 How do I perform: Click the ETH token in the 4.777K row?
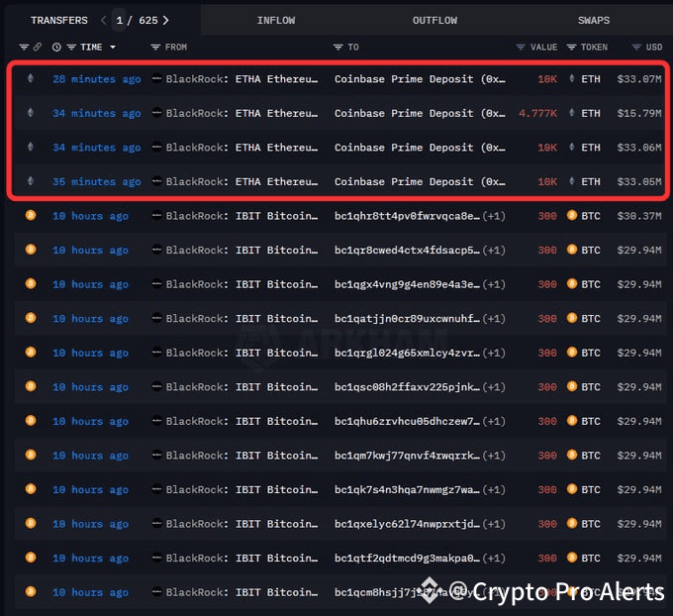coord(591,114)
